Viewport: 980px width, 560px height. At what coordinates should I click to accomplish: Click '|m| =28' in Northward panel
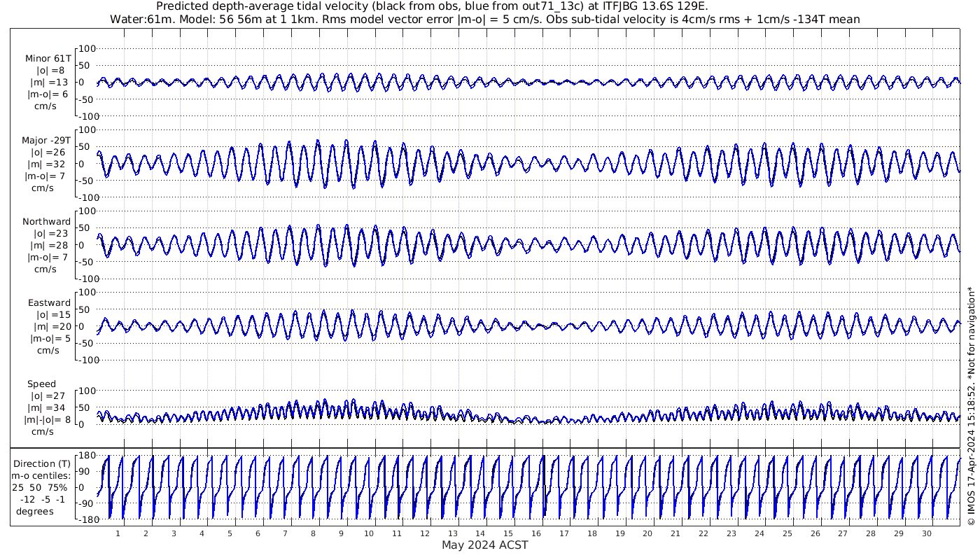click(48, 246)
